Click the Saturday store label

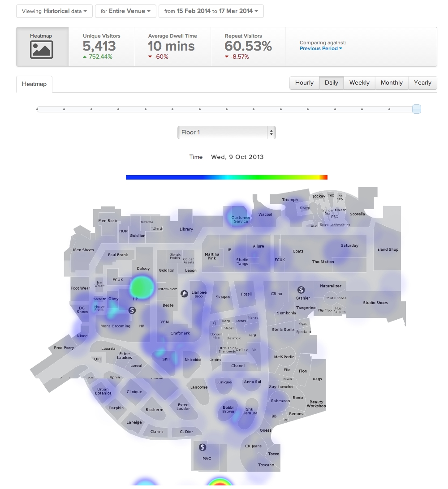(350, 246)
